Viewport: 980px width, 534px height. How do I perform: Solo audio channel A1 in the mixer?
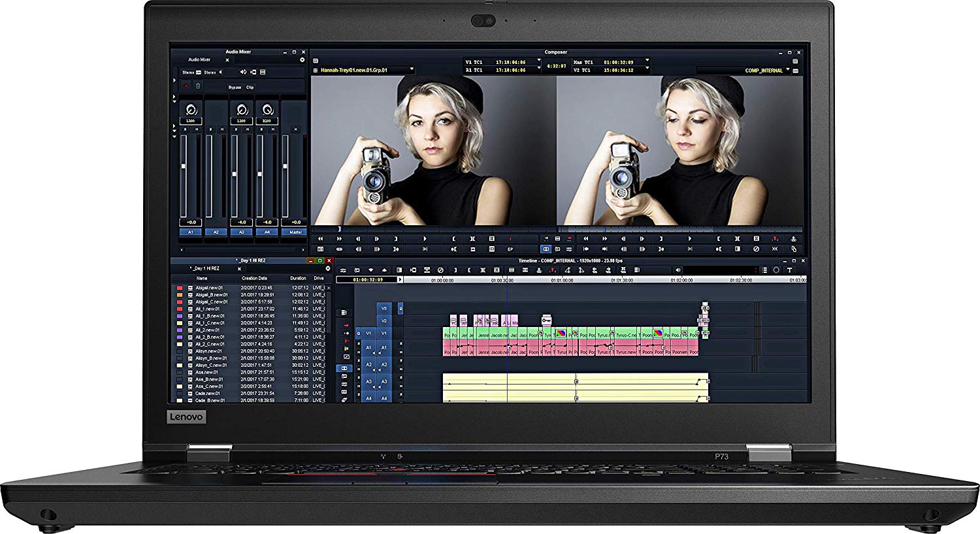185,129
